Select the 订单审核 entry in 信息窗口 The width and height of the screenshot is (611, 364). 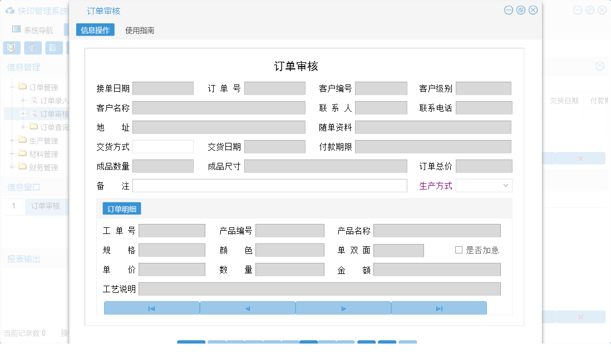pyautogui.click(x=45, y=205)
